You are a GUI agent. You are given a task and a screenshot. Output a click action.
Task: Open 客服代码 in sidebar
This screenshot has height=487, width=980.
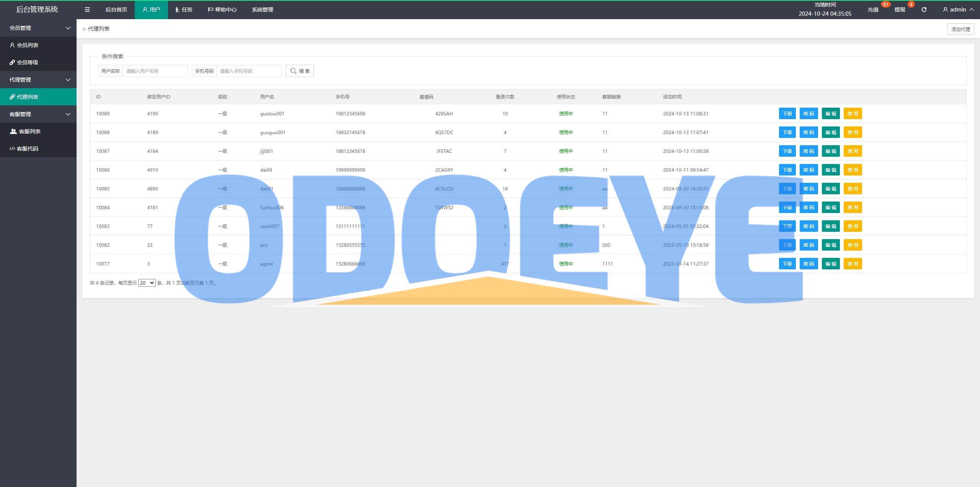coord(38,149)
